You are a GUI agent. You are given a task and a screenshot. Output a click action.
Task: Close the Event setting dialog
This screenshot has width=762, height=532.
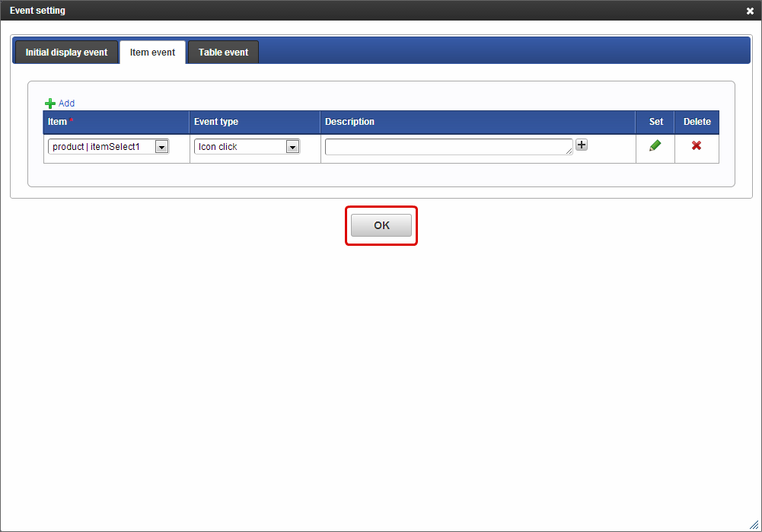[x=750, y=11]
